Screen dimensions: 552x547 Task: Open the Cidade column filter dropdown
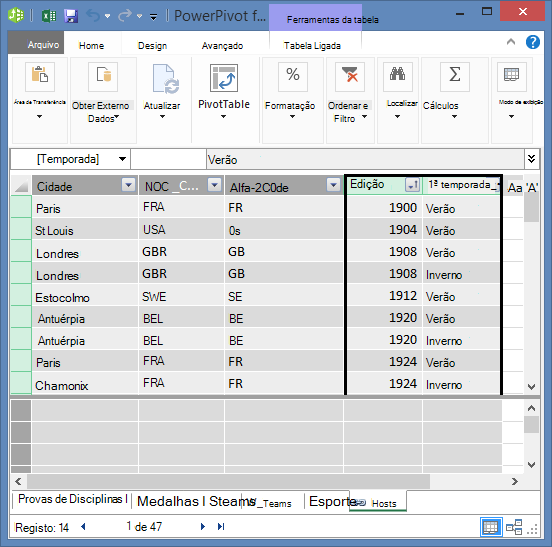pos(128,184)
